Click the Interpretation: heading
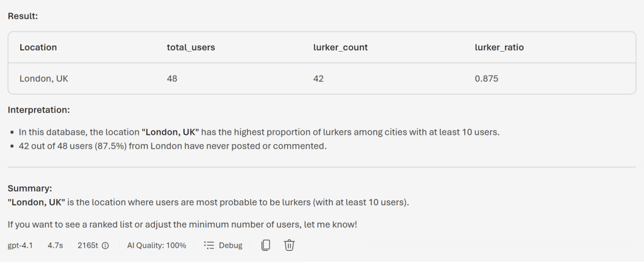 tap(38, 110)
